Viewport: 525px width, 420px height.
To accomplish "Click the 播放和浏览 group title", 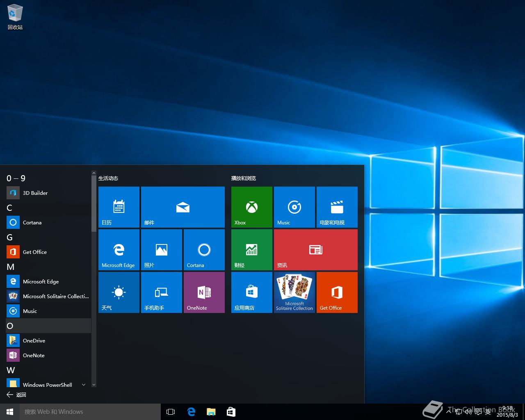I will (x=244, y=178).
